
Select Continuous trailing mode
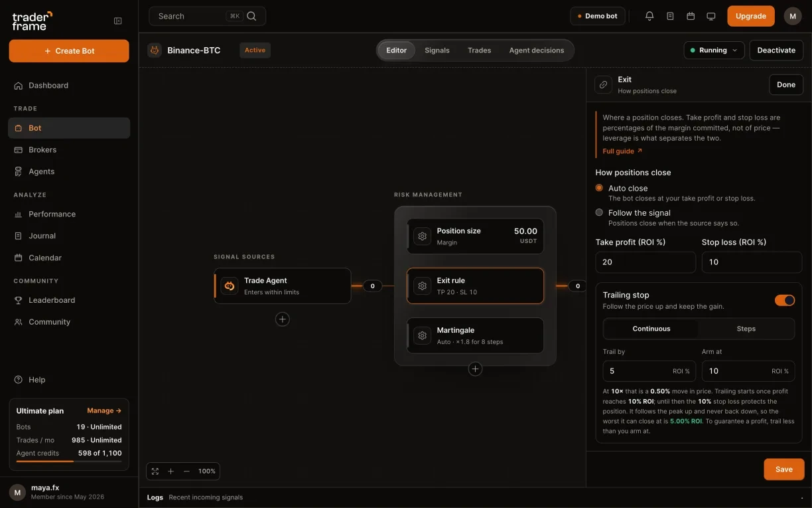(651, 329)
